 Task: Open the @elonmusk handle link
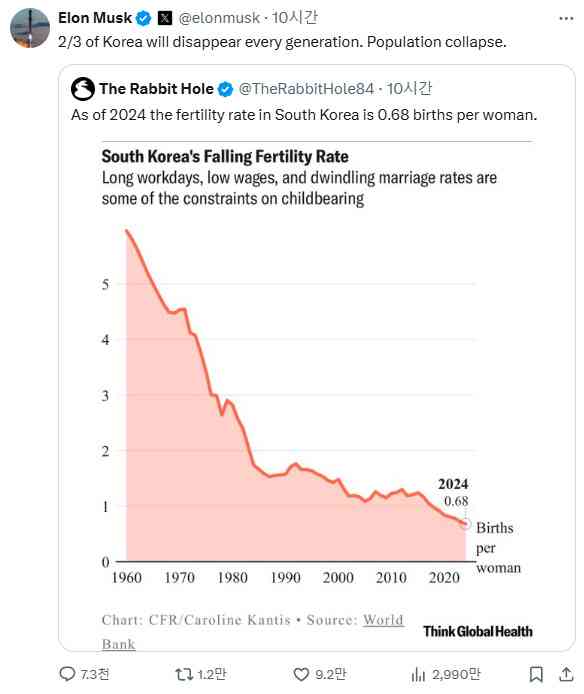pos(219,18)
